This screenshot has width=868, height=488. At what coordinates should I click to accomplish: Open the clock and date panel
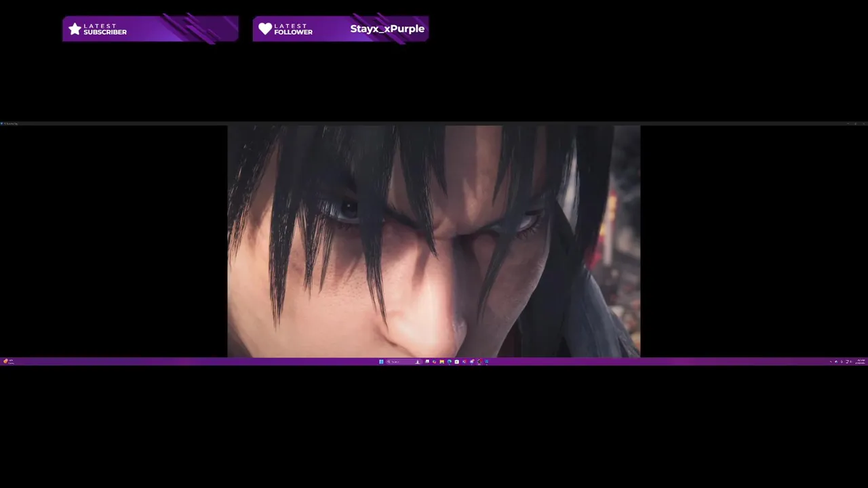click(x=860, y=361)
